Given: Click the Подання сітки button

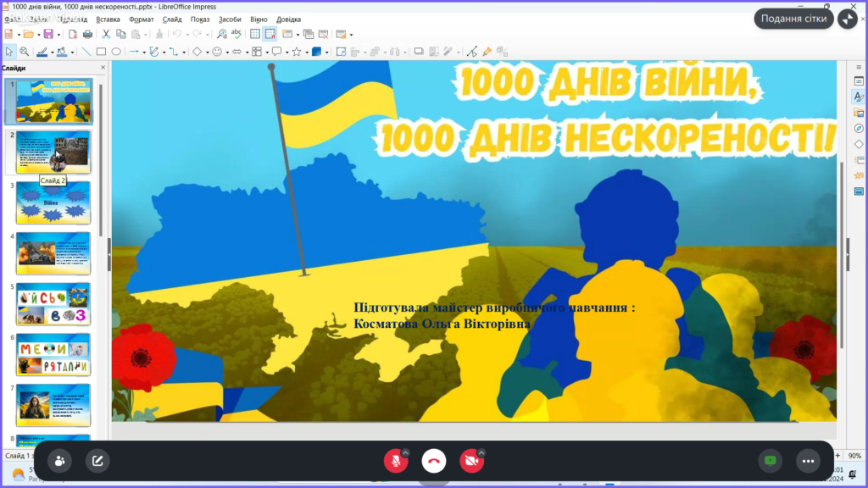Looking at the screenshot, I should pos(793,19).
